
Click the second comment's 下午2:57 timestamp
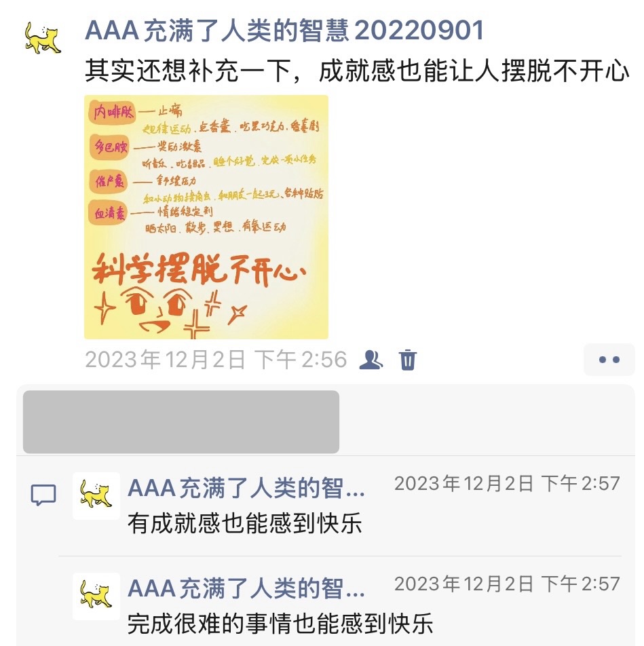click(507, 584)
